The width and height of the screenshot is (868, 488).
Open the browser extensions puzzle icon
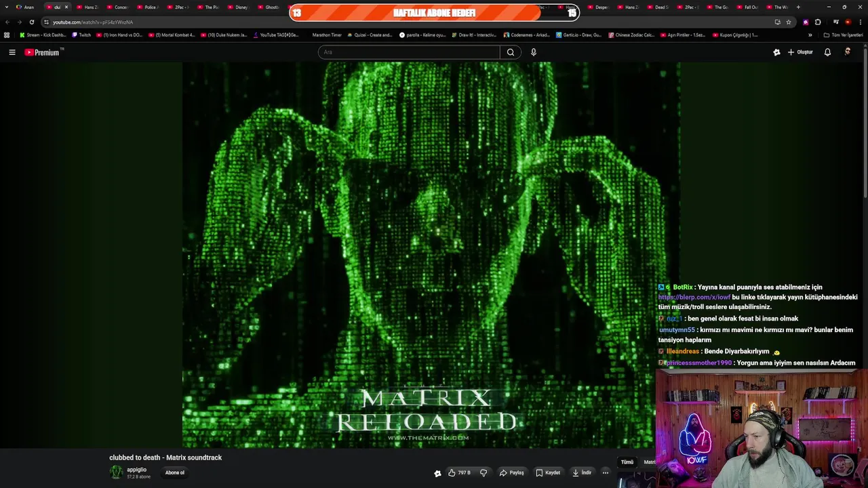coord(818,22)
